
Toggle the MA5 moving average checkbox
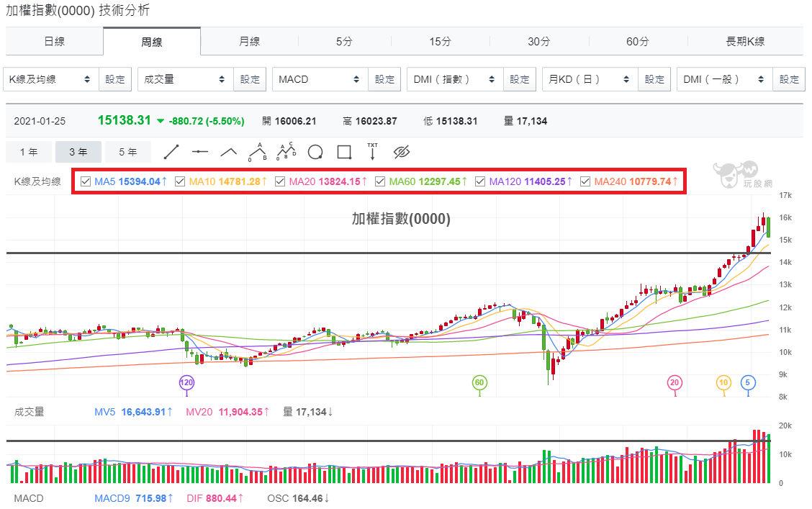86,181
